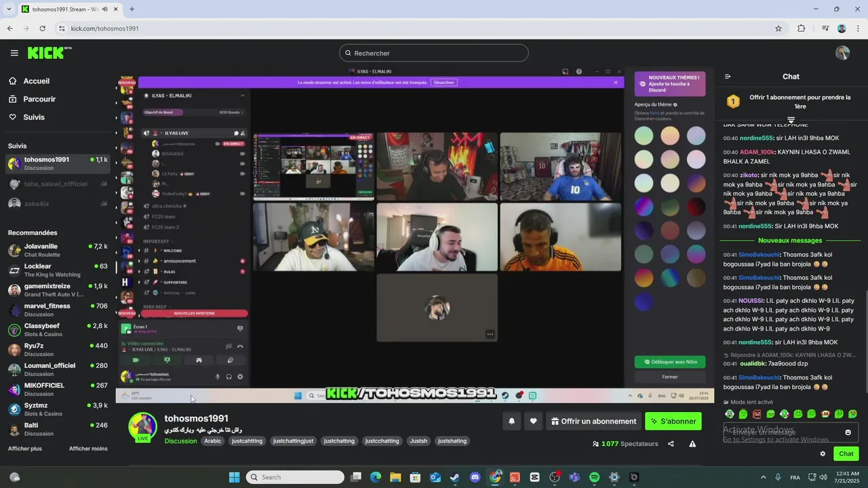Click the justshating tag
The width and height of the screenshot is (868, 488).
coord(452,441)
